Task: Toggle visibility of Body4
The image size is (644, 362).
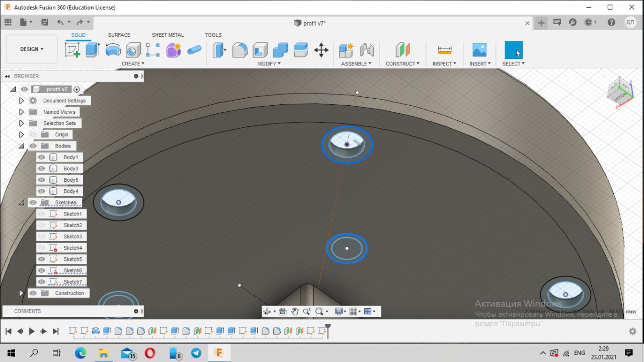Action: click(x=41, y=191)
